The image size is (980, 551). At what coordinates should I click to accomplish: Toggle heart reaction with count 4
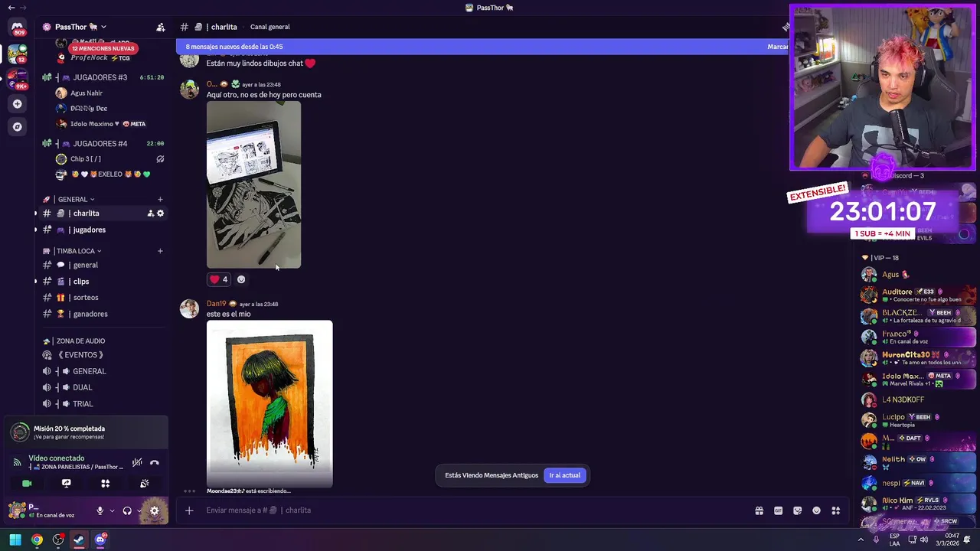click(x=219, y=279)
